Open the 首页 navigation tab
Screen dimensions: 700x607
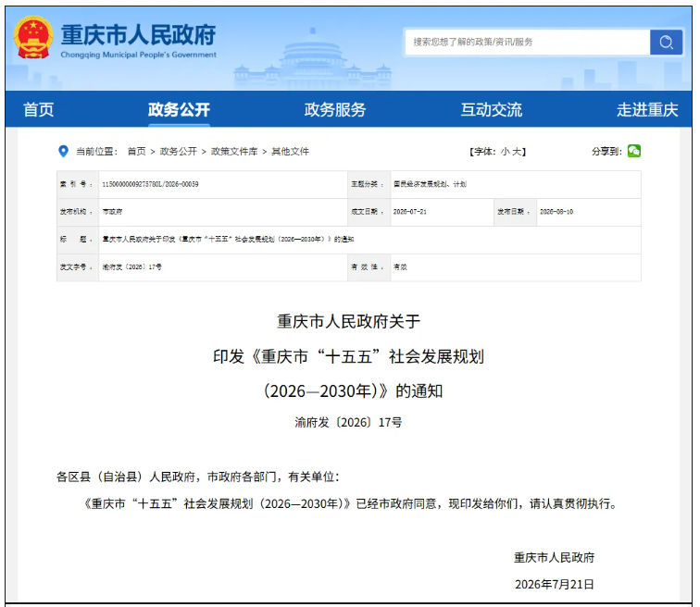[38, 110]
